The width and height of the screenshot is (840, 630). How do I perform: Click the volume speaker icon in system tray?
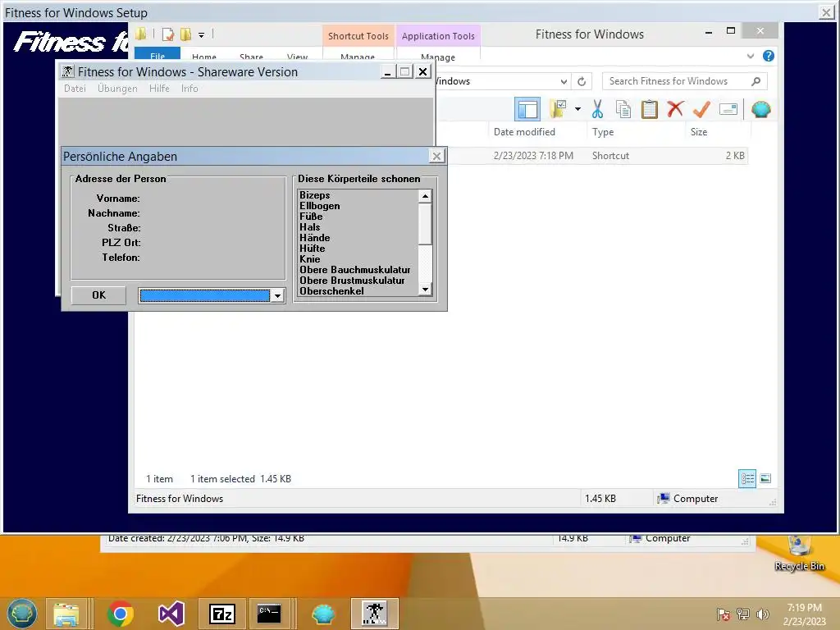762,614
